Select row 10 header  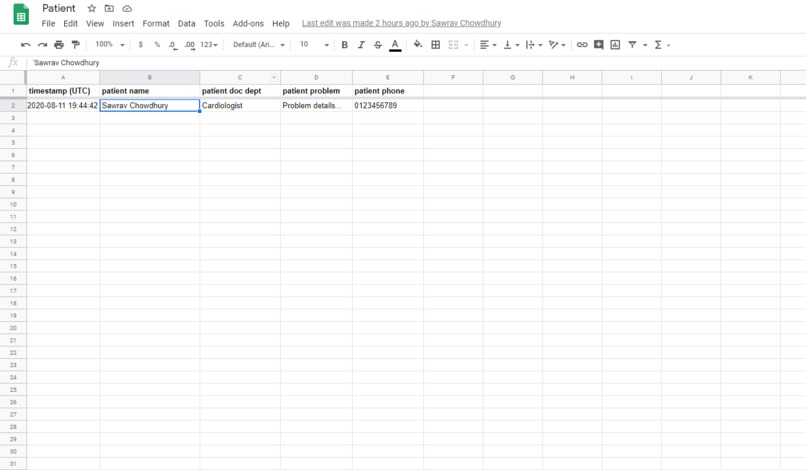(13, 204)
